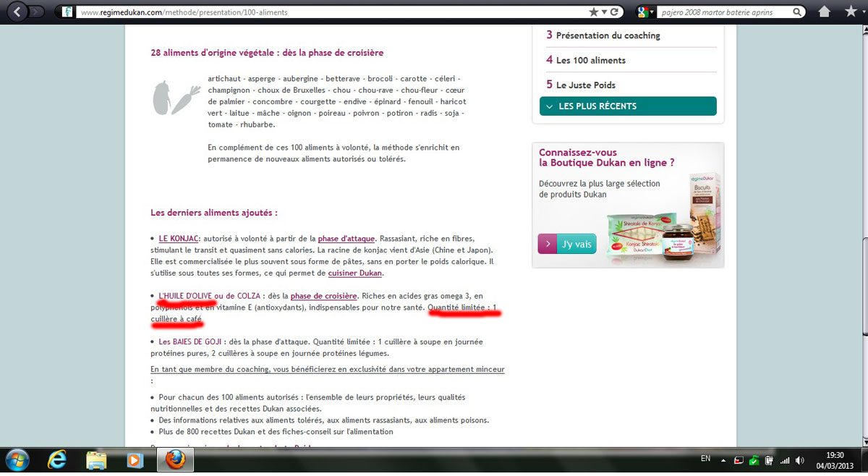
Task: Open the volume speaker tray icon
Action: point(800,461)
